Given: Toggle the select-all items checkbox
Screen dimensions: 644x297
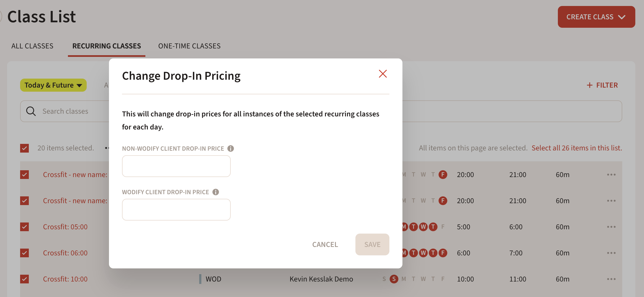Looking at the screenshot, I should [24, 148].
